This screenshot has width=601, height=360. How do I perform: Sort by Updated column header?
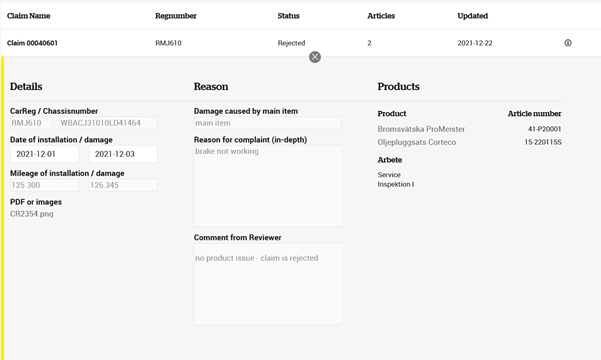tap(472, 16)
